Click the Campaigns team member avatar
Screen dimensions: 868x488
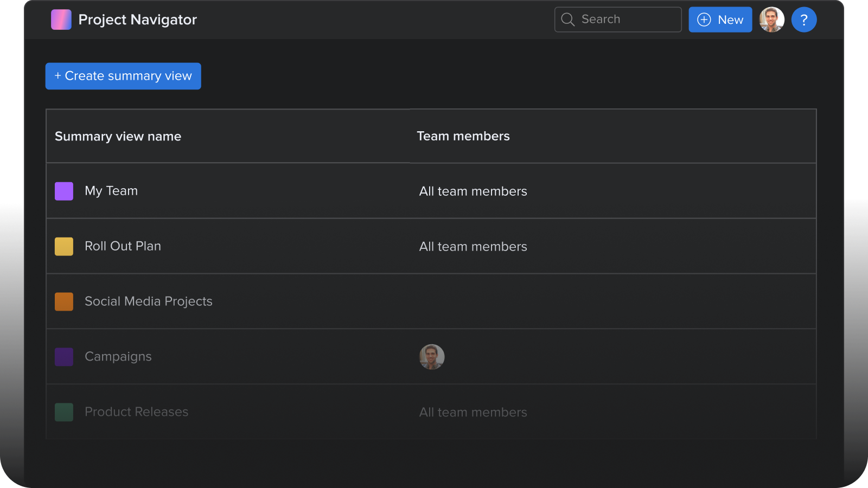pos(432,357)
